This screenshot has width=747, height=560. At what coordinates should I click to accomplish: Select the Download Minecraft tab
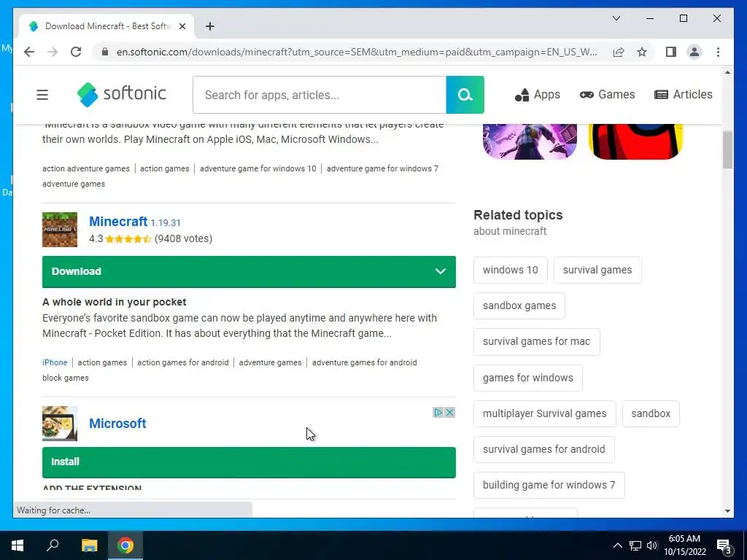pos(107,26)
